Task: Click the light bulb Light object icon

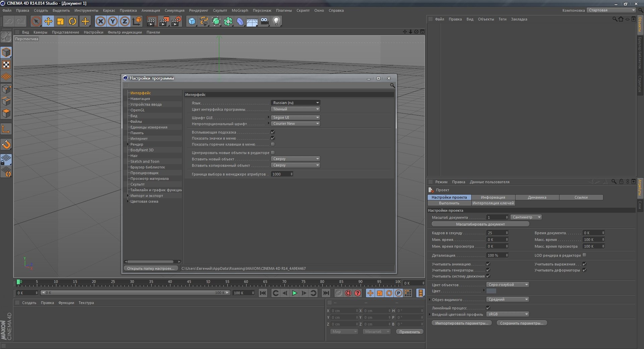Action: 276,21
